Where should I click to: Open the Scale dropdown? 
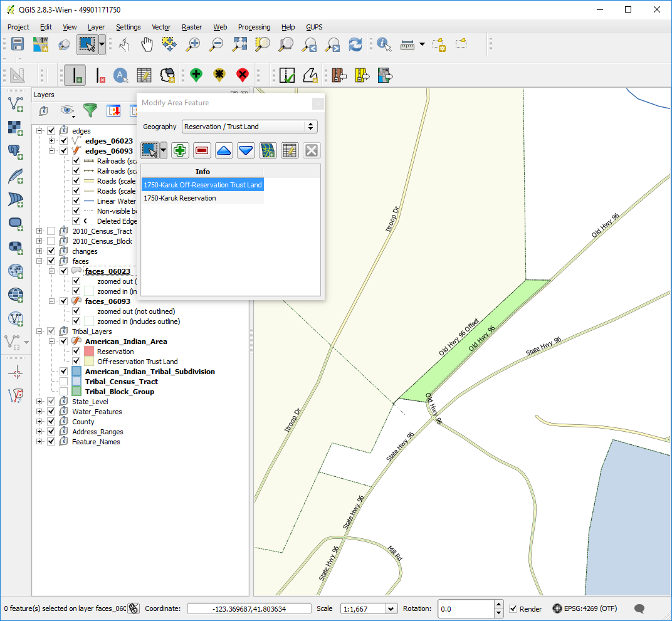pyautogui.click(x=391, y=608)
